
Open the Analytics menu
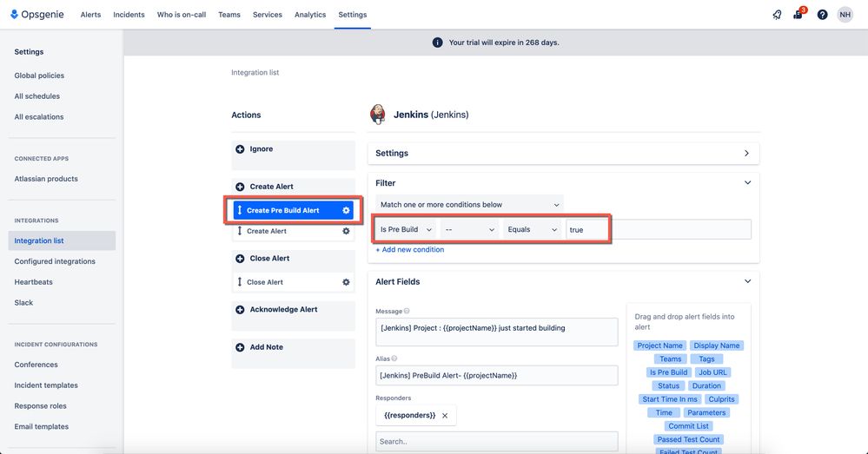point(310,15)
